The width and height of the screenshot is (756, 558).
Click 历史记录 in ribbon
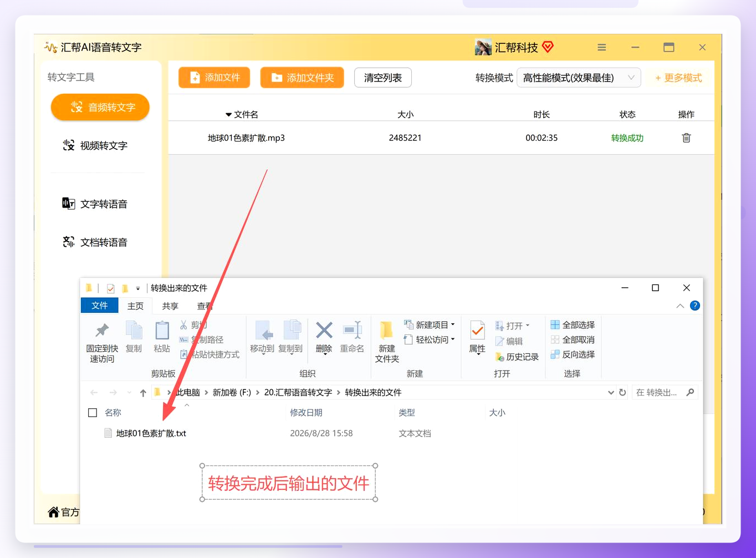[517, 357]
